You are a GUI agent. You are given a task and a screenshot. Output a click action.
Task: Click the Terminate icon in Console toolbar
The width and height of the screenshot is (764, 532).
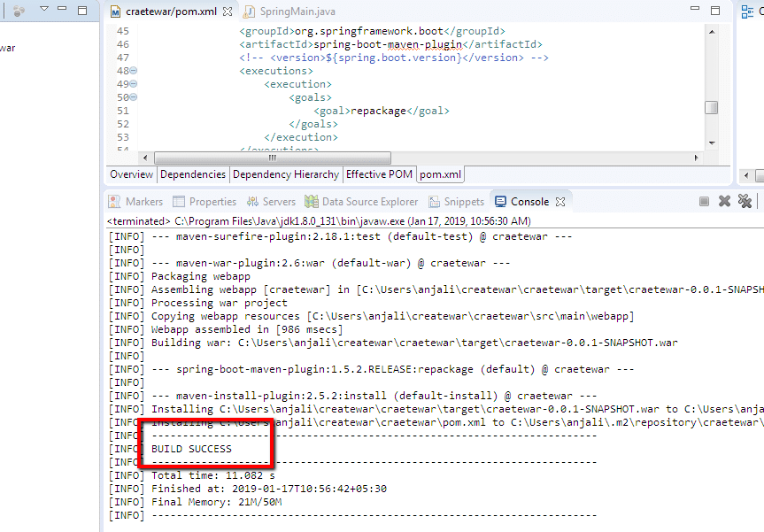pyautogui.click(x=705, y=202)
